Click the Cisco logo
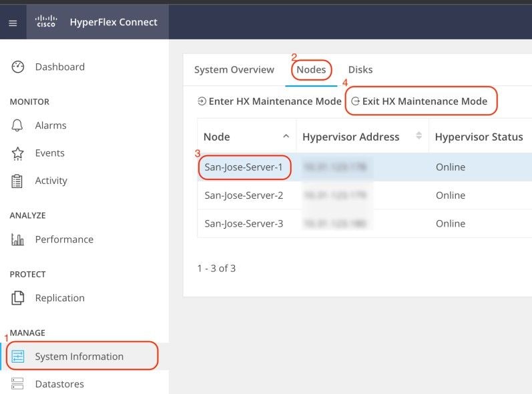Viewport: 532px width, 394px height. click(x=46, y=21)
